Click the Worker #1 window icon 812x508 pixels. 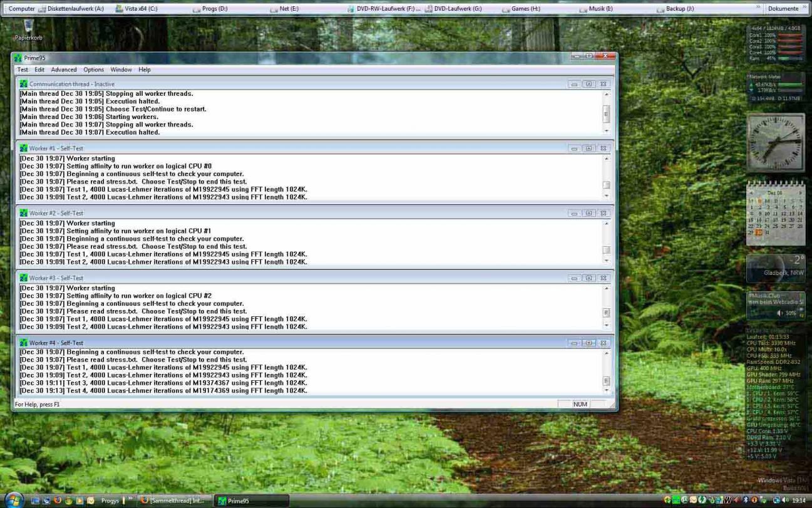coord(24,148)
